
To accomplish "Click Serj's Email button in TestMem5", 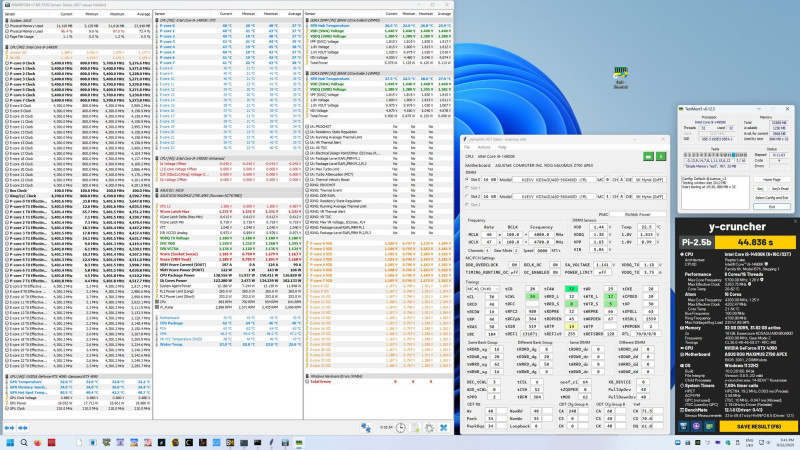I will [x=780, y=189].
